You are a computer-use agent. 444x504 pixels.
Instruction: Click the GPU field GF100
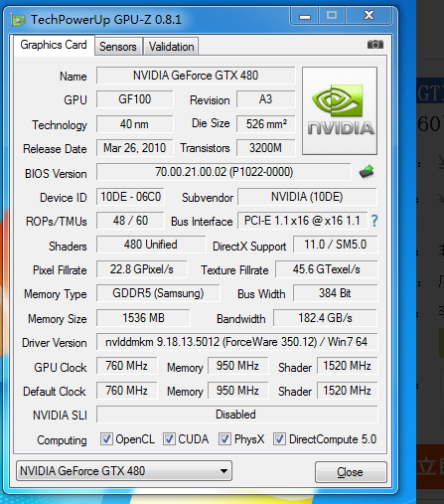[135, 99]
